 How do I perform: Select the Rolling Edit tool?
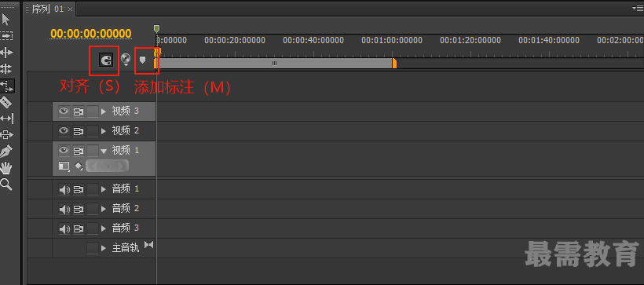click(6, 68)
